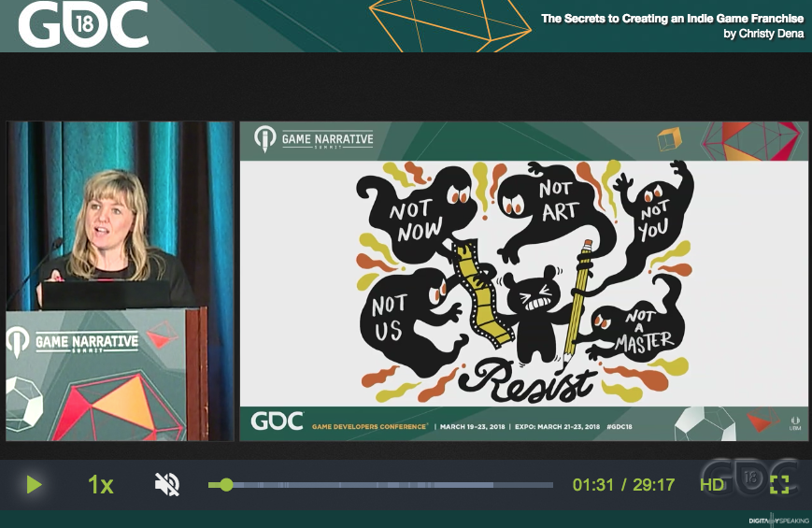The width and height of the screenshot is (812, 528).
Task: Click the "by Christy Dena" speaker name
Action: point(763,34)
